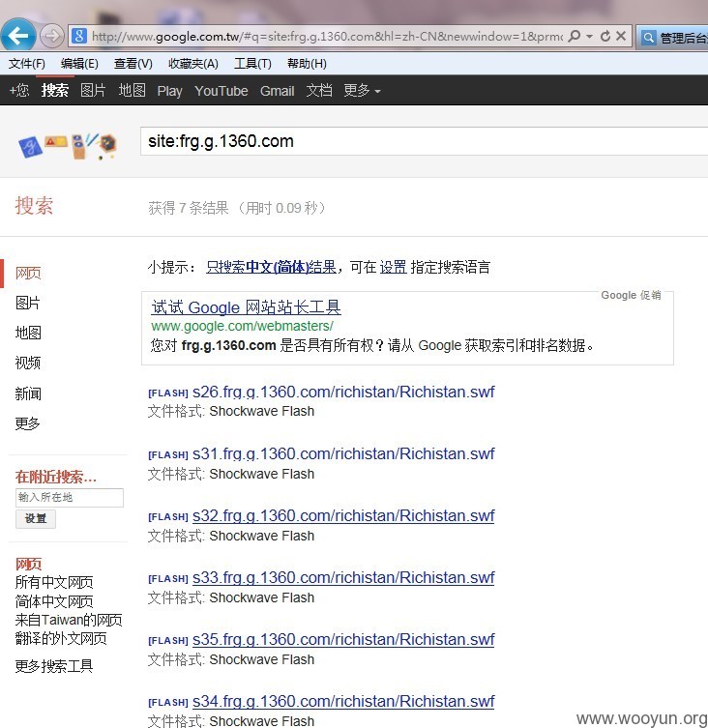Image resolution: width=708 pixels, height=728 pixels.
Task: Click the browser forward arrow button
Action: (x=51, y=36)
